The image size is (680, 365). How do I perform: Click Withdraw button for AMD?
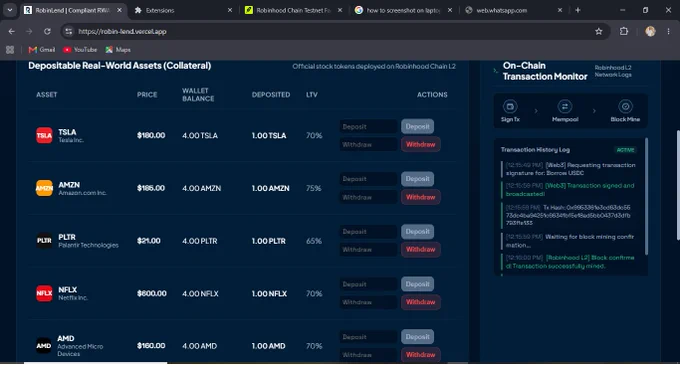coord(420,355)
